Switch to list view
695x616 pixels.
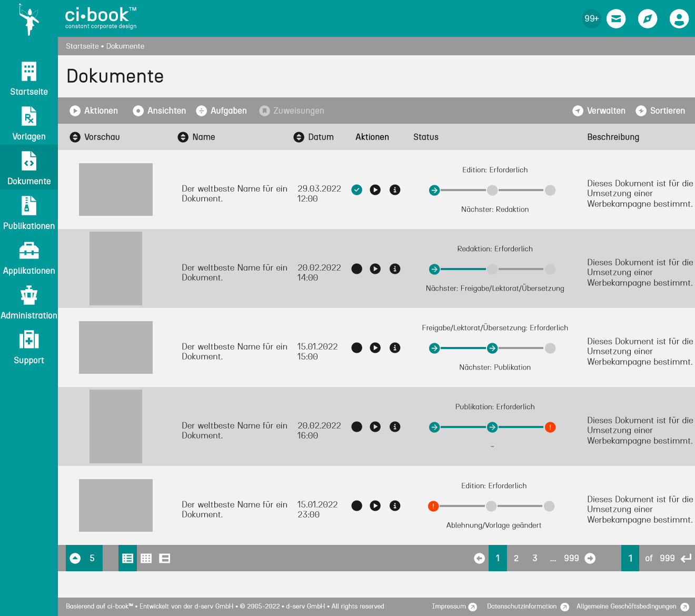(x=127, y=558)
